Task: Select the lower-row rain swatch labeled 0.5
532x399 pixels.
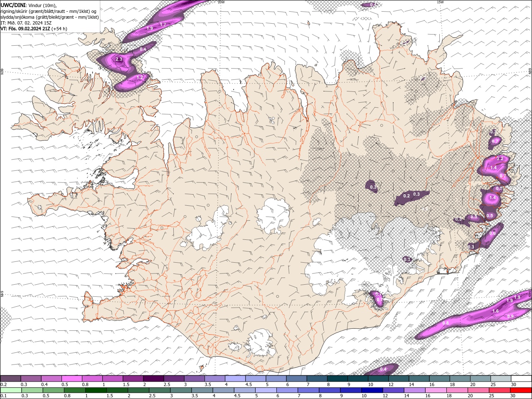Action: point(53,390)
